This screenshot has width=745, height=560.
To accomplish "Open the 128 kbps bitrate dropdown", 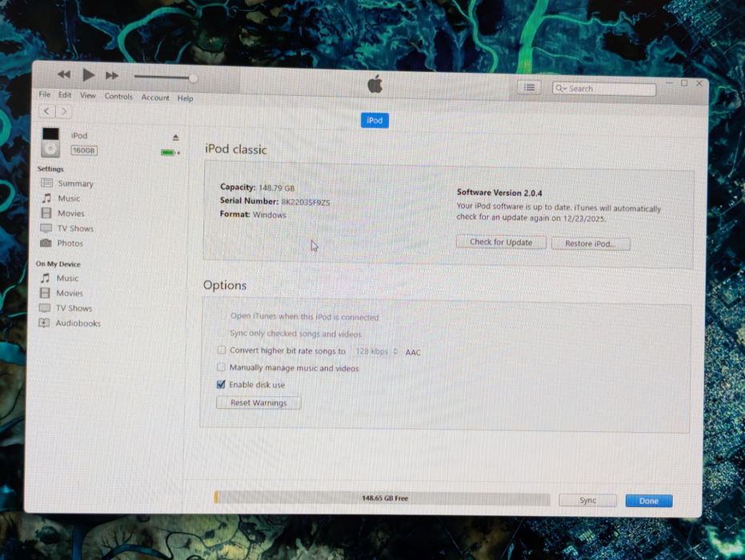I will coord(376,351).
